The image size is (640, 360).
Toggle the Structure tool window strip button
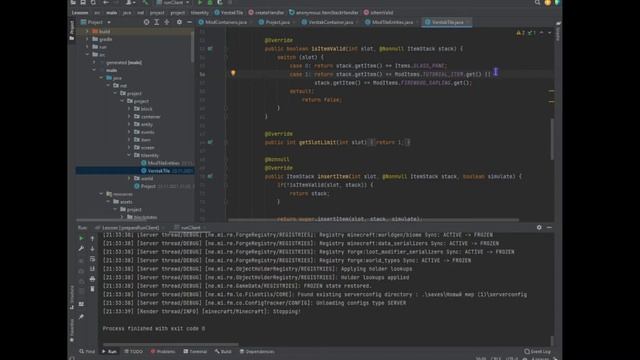tap(72, 297)
